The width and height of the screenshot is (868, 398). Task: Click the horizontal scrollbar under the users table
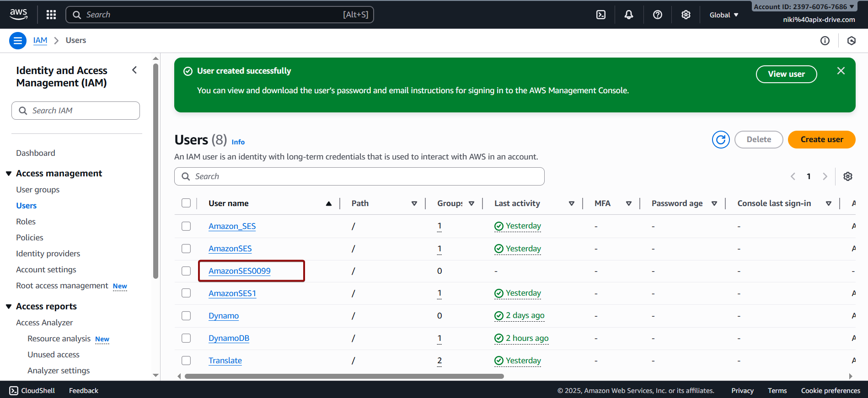point(344,377)
